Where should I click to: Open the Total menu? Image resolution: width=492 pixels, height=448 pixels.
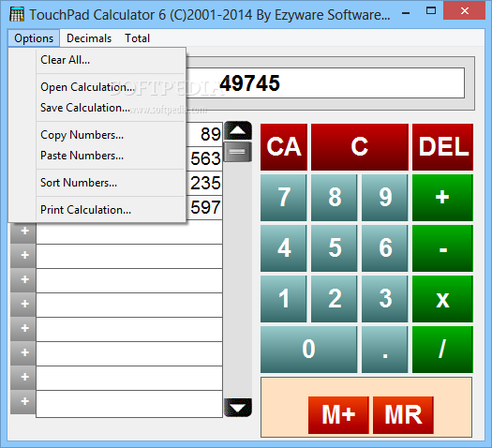[137, 38]
